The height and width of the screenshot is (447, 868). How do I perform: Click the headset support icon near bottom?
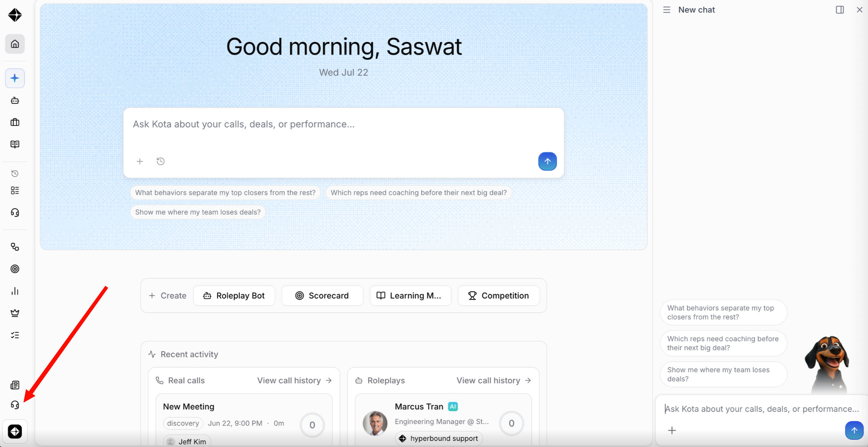[15, 405]
